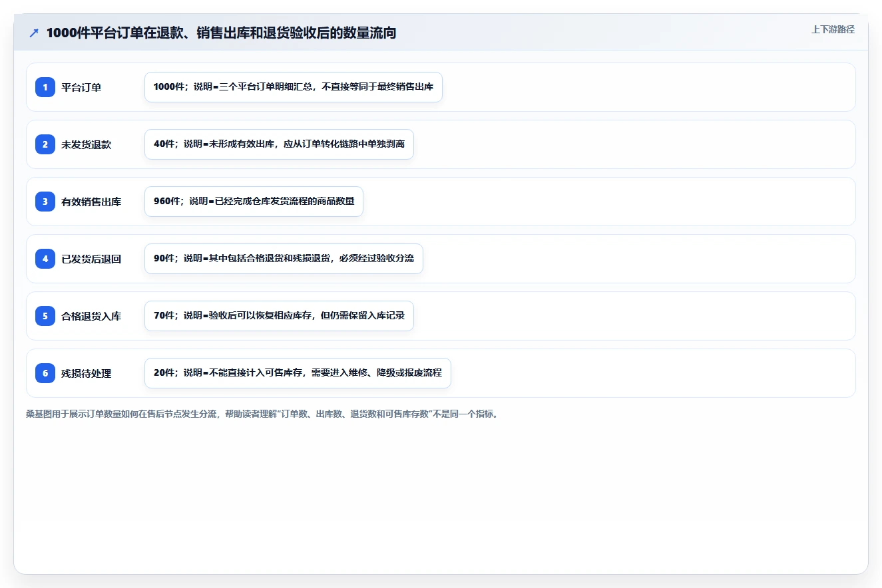Select the title 1000件平台订单在退款 heading
Image resolution: width=882 pixels, height=588 pixels.
tap(222, 33)
